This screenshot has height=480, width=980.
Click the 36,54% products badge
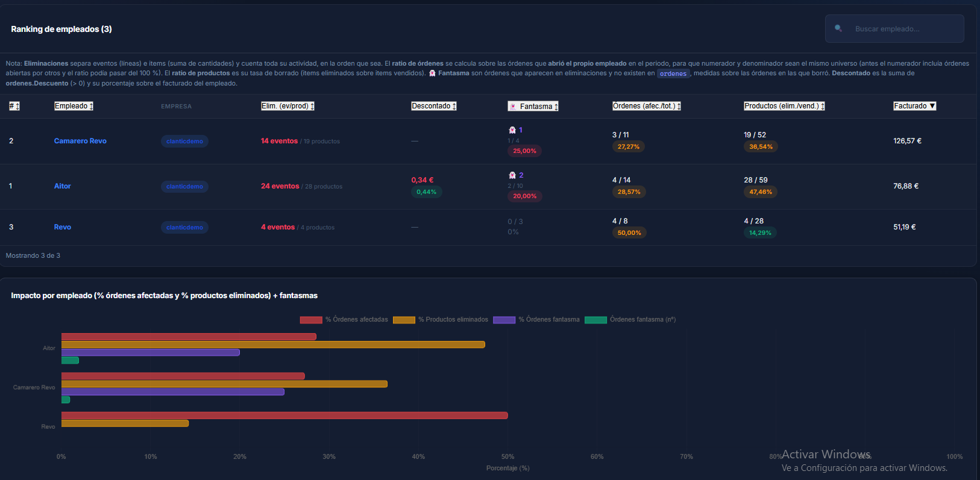[x=761, y=147]
